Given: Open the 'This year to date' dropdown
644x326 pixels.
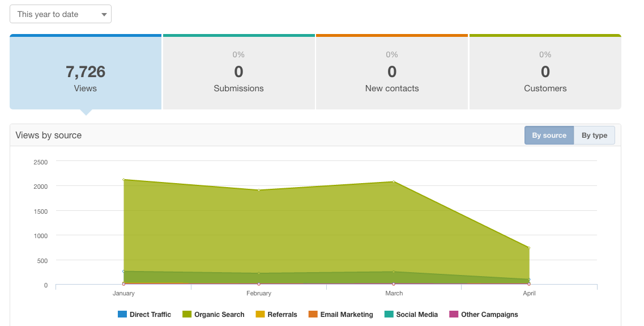Looking at the screenshot, I should point(61,14).
